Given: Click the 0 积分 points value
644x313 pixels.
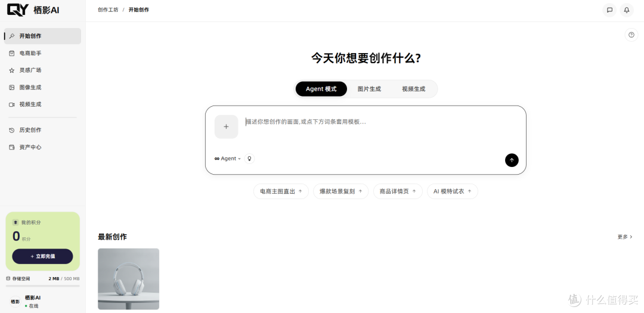Looking at the screenshot, I should coord(21,237).
